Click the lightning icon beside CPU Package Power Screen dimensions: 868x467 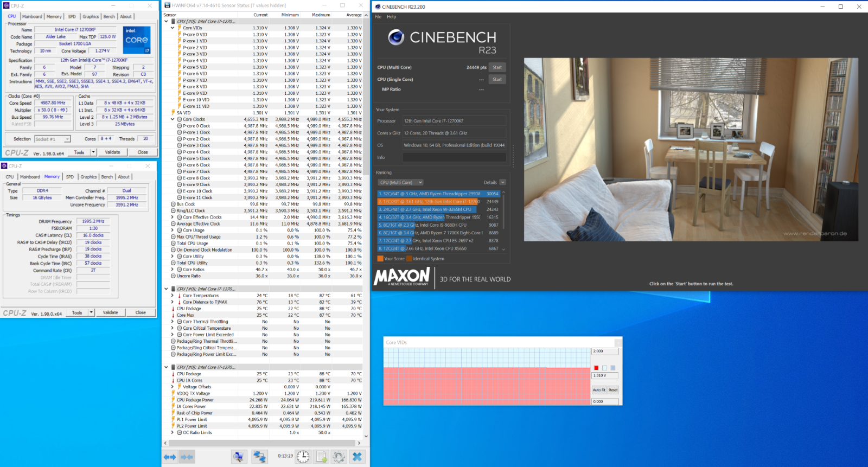[173, 400]
